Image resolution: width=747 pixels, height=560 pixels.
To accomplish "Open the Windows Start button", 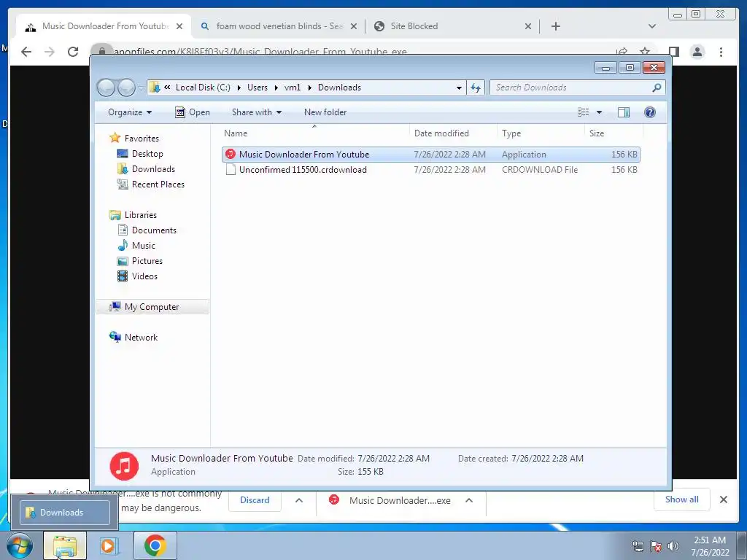I will pos(20,545).
